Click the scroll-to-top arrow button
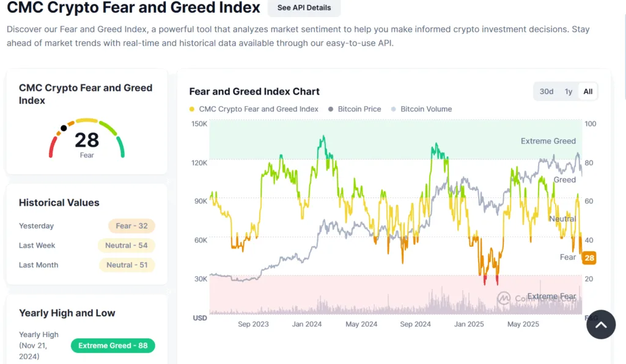 pos(601,324)
